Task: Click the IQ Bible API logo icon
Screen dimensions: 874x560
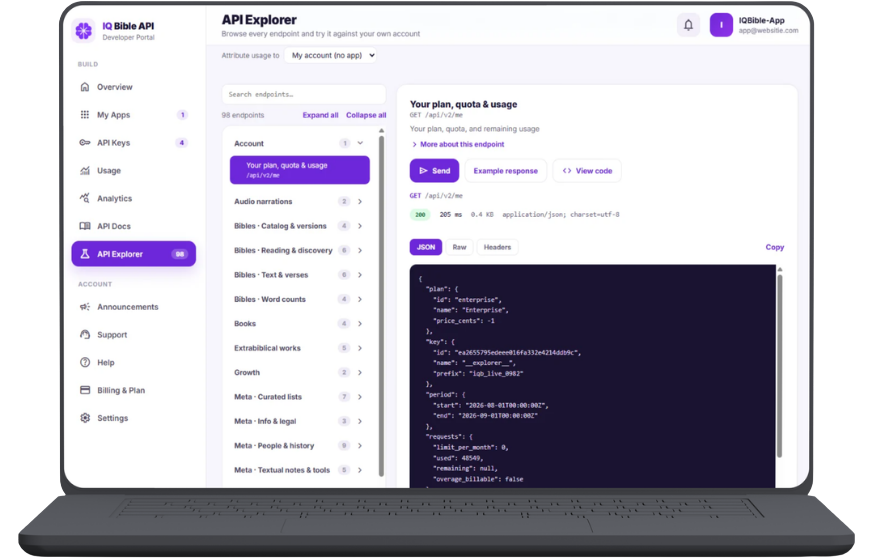Action: pyautogui.click(x=84, y=31)
